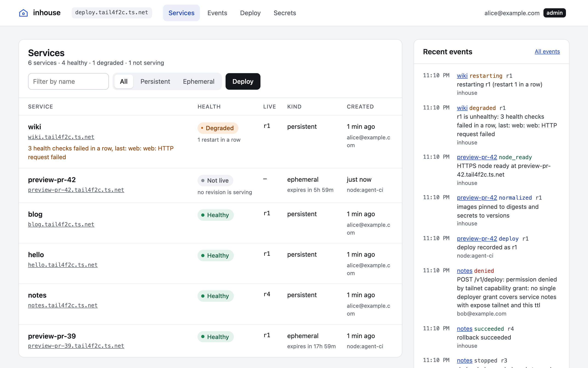Click the r4 live revision for notes
Screen dimensions: 588x368
pos(267,294)
